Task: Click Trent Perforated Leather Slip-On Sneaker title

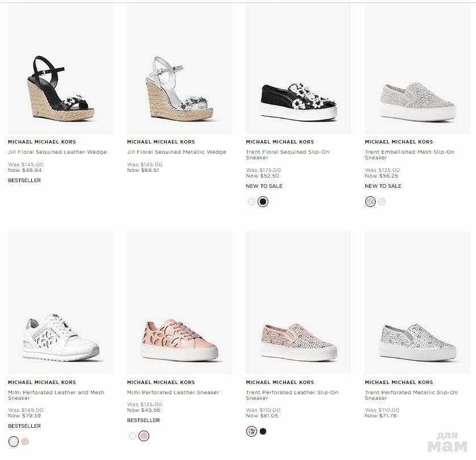Action: pyautogui.click(x=292, y=395)
